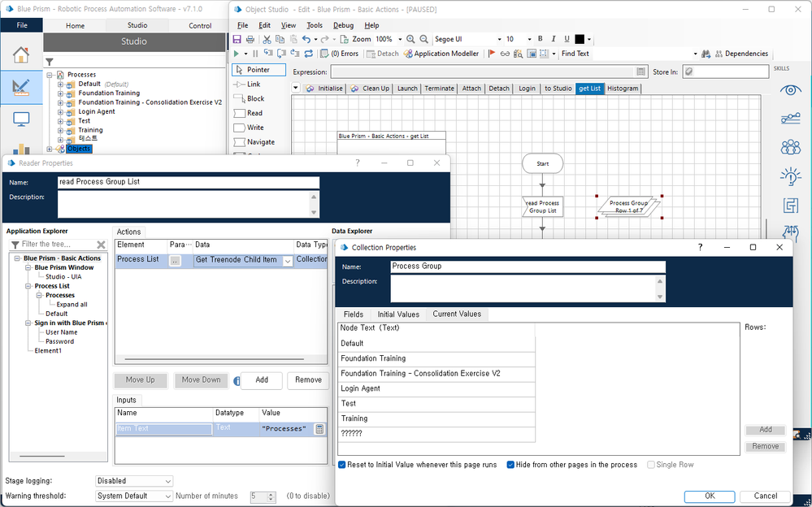Toggle bold text formatting
812x507 pixels.
540,39
